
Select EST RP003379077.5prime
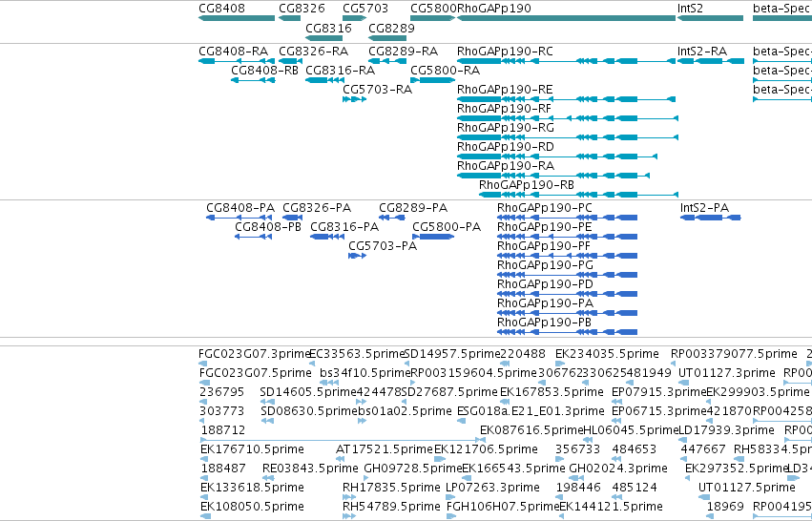pyautogui.click(x=674, y=364)
